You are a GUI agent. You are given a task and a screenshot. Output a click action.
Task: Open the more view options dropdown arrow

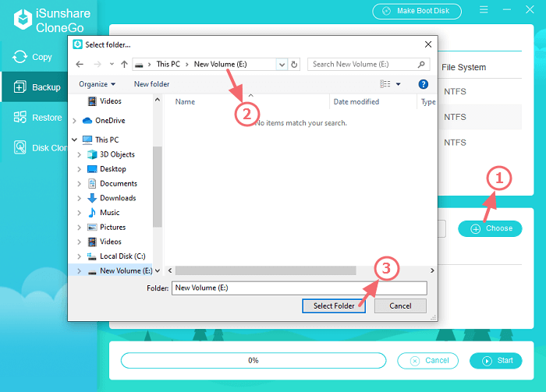(x=398, y=84)
